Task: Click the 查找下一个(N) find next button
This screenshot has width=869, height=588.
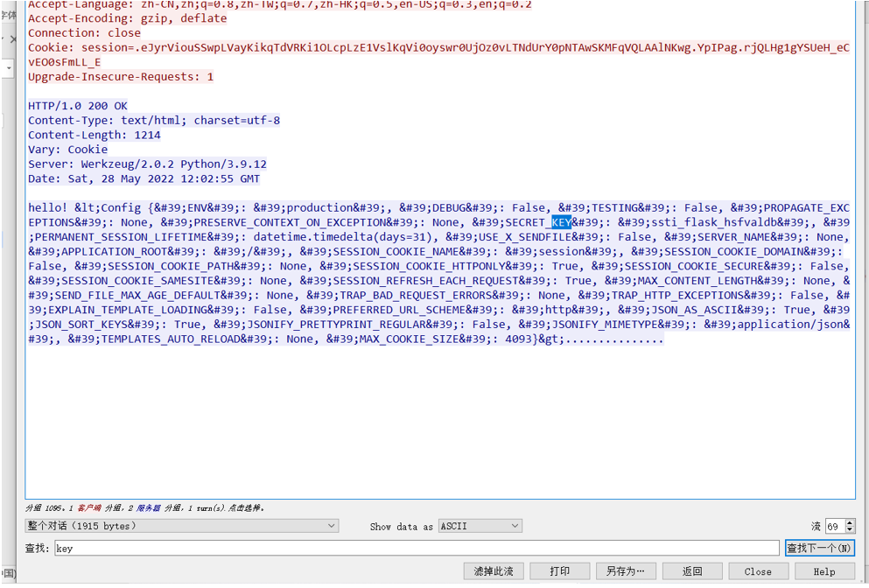Action: pyautogui.click(x=820, y=548)
